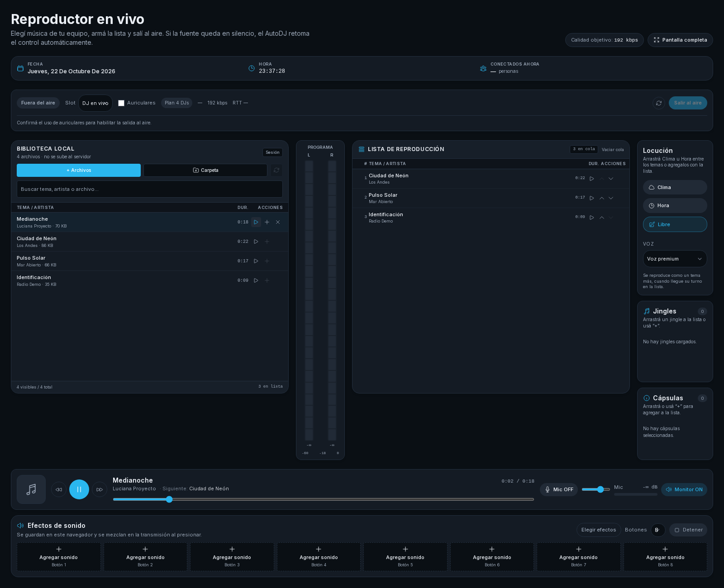Click Archivos button to add files
Viewport: 724px width, 588px height.
point(79,170)
